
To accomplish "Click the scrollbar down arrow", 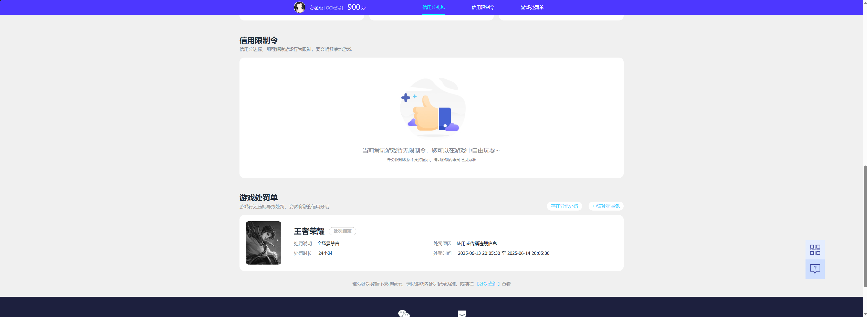I will [x=865, y=314].
